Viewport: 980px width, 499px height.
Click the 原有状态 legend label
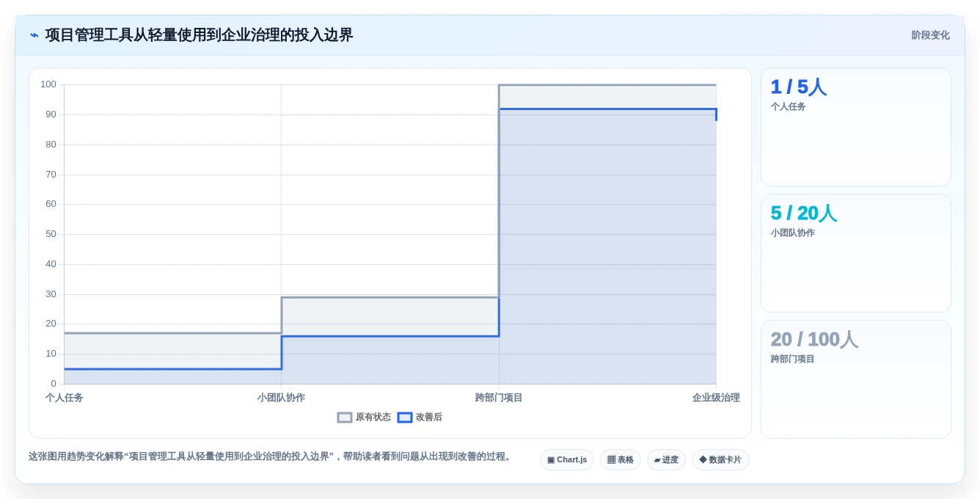(x=373, y=418)
